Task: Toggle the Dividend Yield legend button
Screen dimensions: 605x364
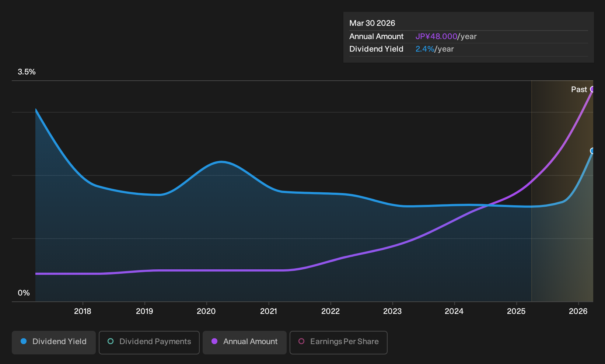Action: [x=54, y=342]
